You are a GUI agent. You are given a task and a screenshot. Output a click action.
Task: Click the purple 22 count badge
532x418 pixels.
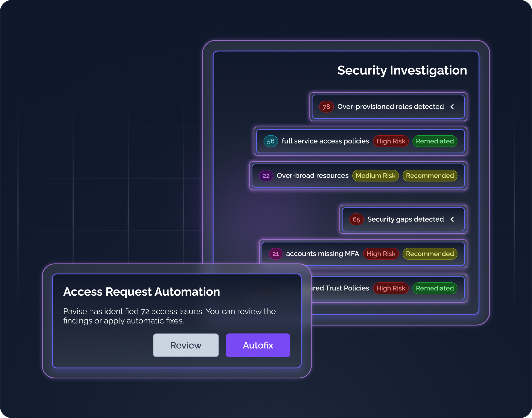pyautogui.click(x=266, y=176)
